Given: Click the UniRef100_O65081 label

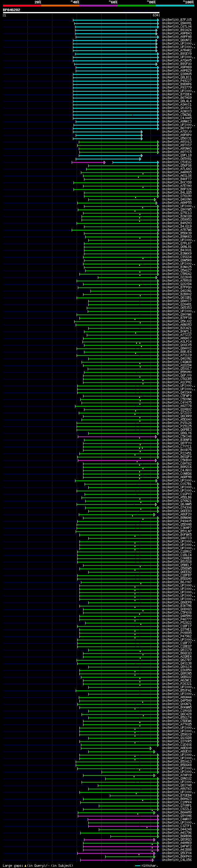Looking at the screenshot, I should click(177, 159).
